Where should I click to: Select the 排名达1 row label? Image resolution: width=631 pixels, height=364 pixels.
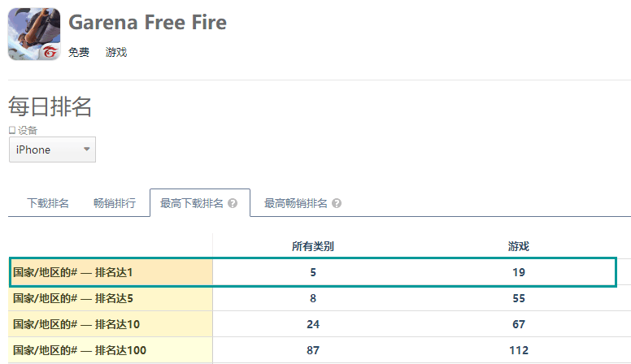tap(73, 272)
